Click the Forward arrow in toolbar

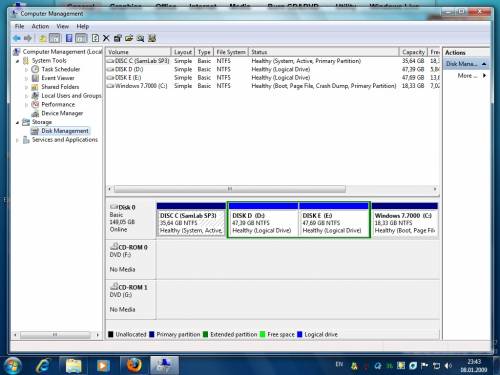(28, 38)
